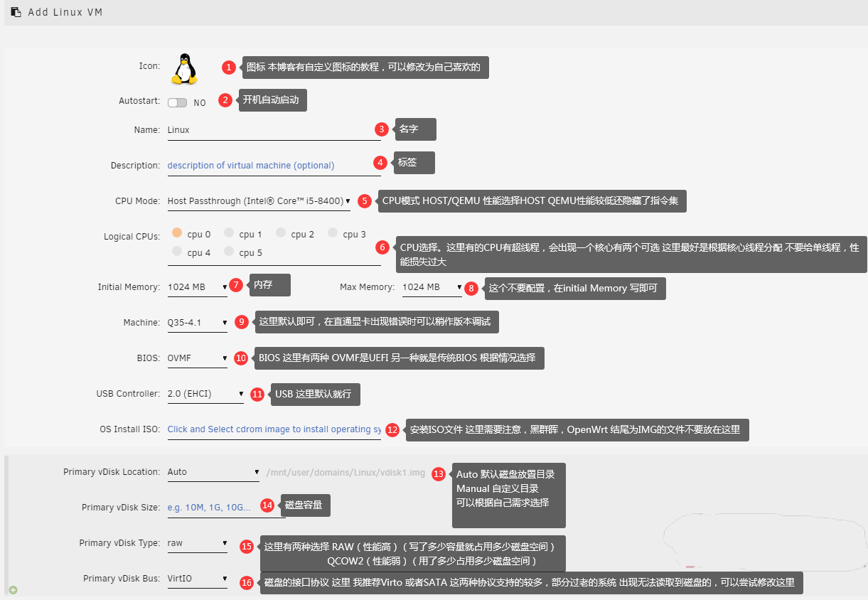The height and width of the screenshot is (600, 868).
Task: Click the Logical CPUs label
Action: click(x=132, y=237)
